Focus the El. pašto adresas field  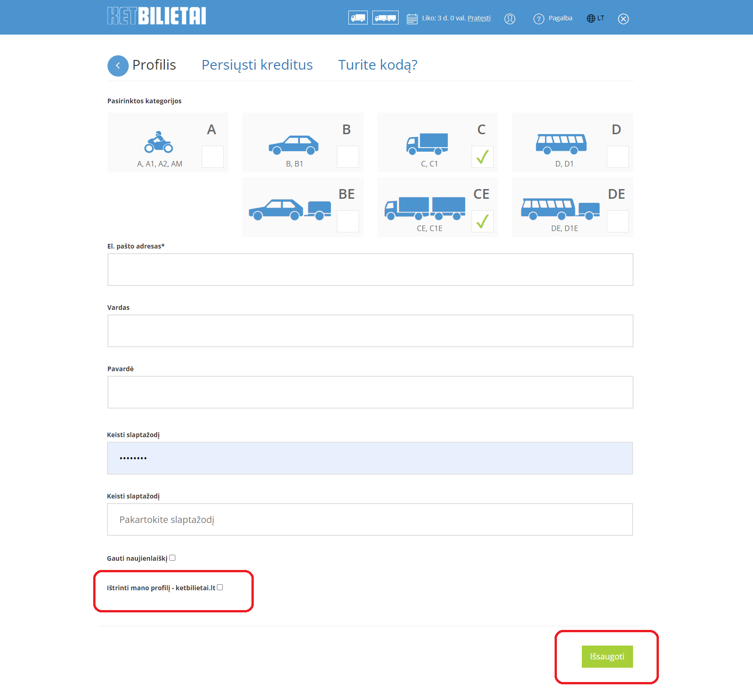[370, 270]
